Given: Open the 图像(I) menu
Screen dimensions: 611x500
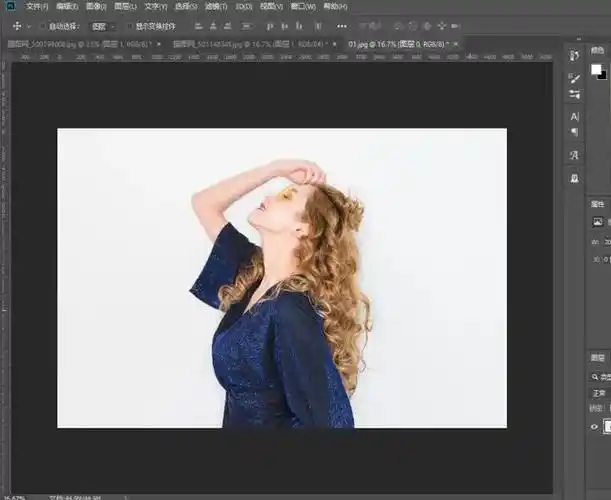Looking at the screenshot, I should 97,6.
